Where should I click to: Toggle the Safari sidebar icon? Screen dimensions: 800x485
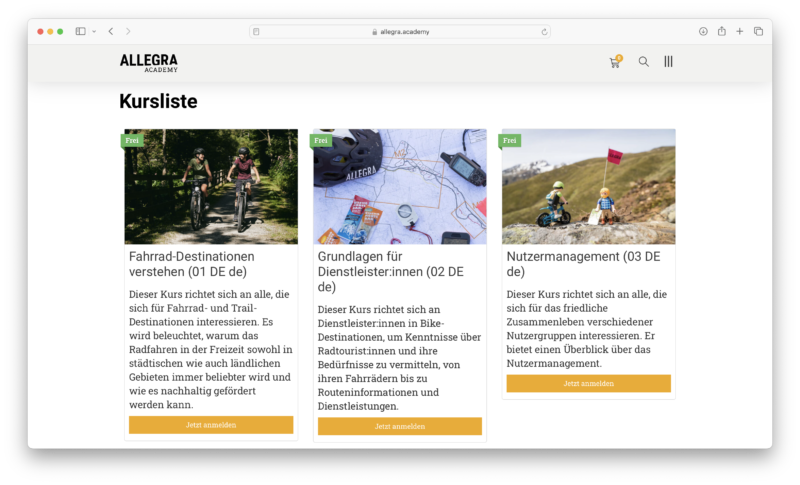click(81, 31)
